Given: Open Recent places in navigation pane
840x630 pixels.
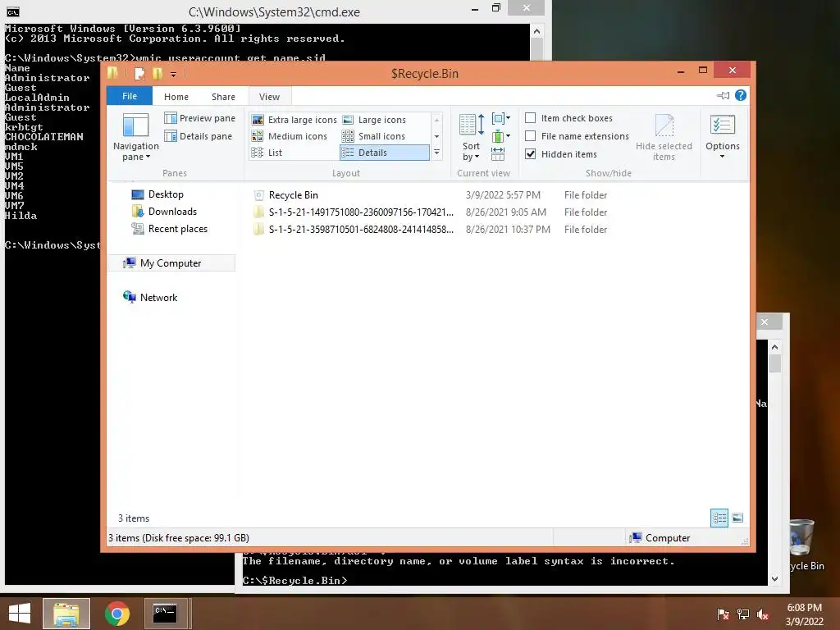Looking at the screenshot, I should point(177,229).
